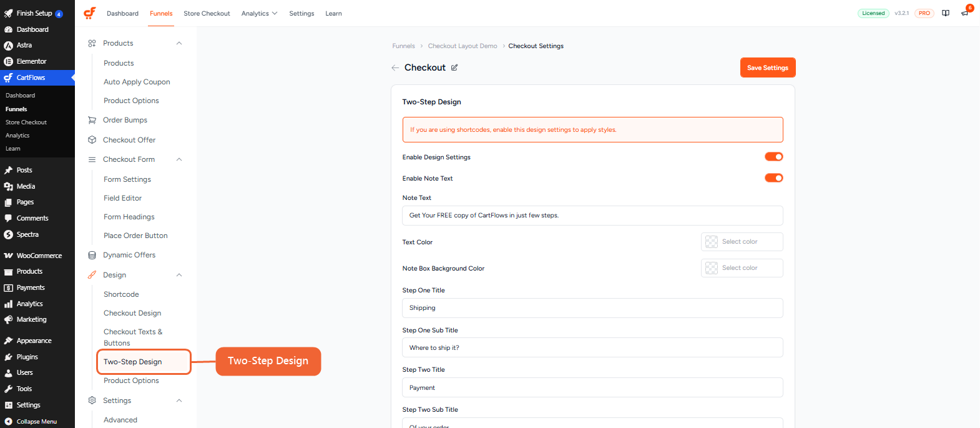
Task: Click the CartFlows logo icon in top bar
Action: 90,13
